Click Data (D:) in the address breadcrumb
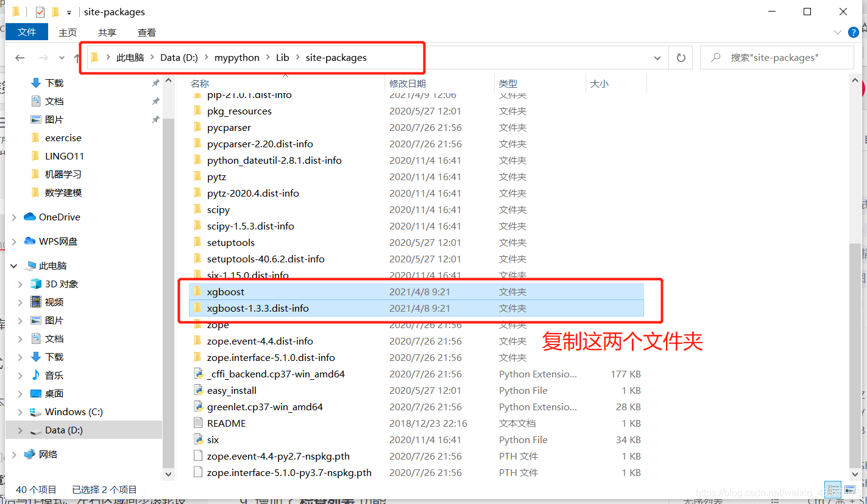 (x=179, y=58)
